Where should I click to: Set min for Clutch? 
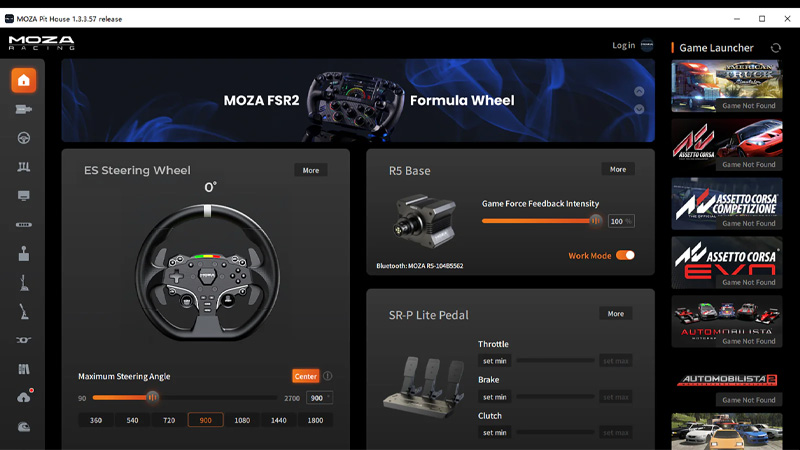tap(495, 433)
